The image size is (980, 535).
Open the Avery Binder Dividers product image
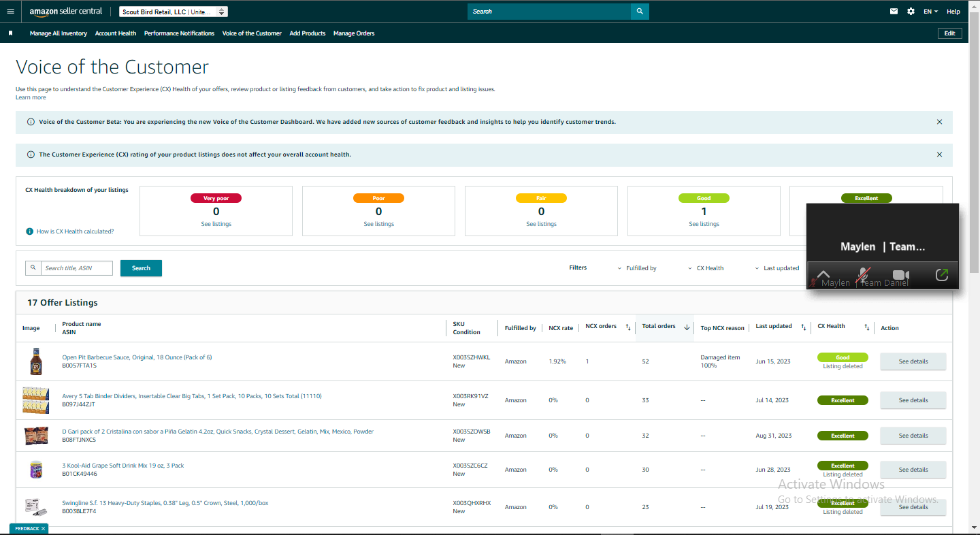tap(35, 400)
